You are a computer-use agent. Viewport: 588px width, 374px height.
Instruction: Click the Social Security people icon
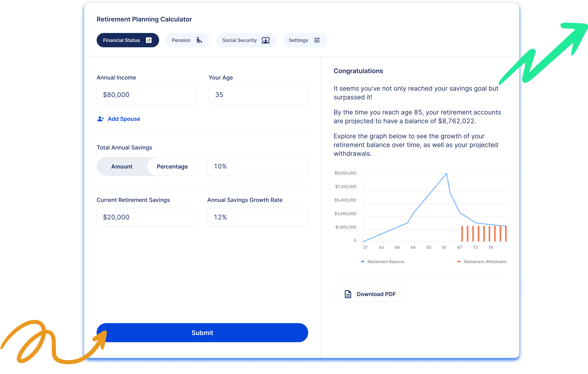click(x=265, y=40)
